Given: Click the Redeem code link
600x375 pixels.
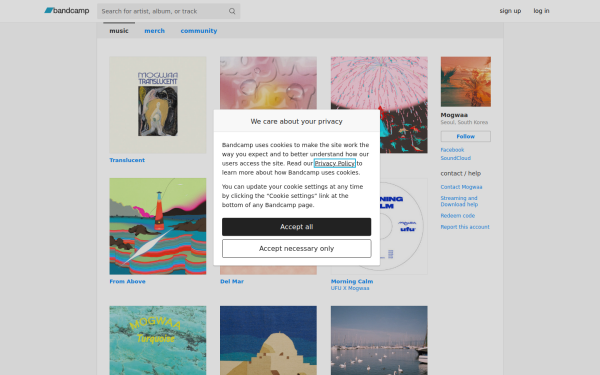Looking at the screenshot, I should (x=458, y=215).
